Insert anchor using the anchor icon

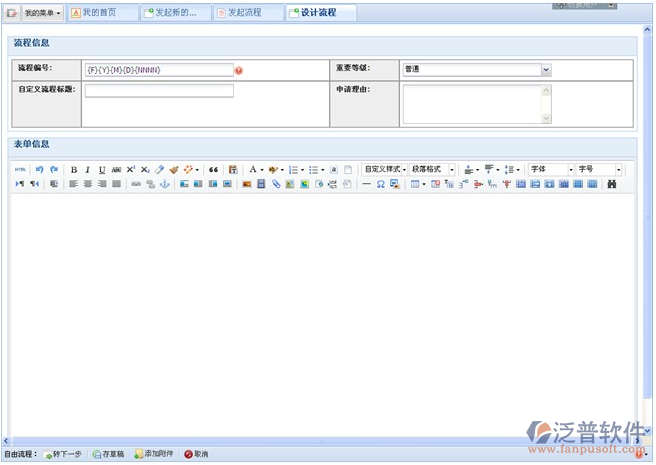(x=165, y=184)
